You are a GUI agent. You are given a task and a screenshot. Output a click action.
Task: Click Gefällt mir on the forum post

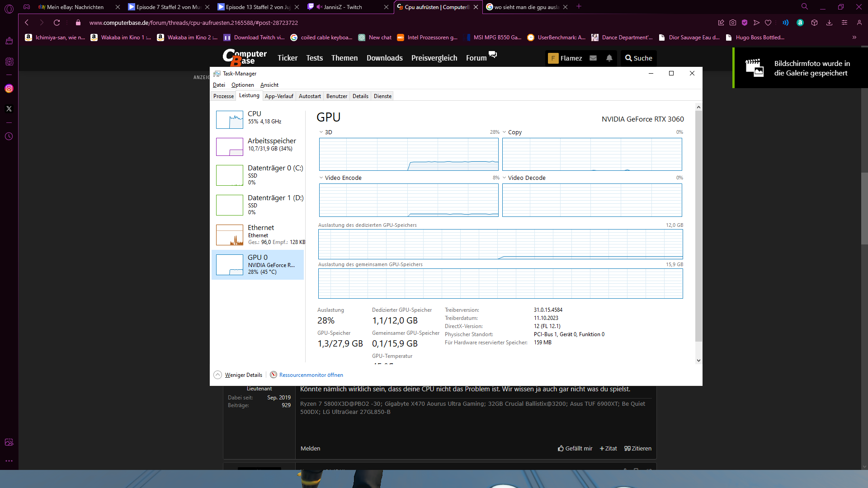tap(575, 449)
